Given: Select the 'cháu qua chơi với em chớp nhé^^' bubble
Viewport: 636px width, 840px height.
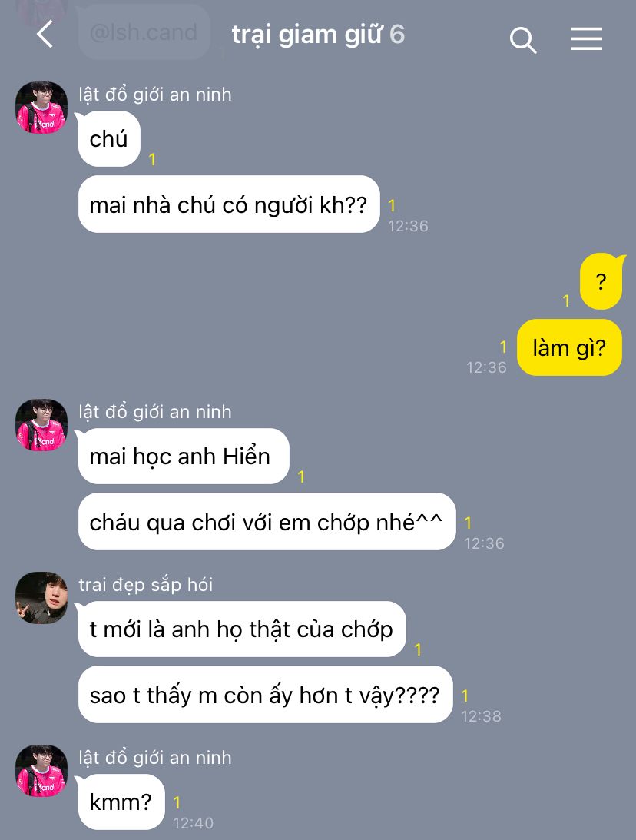Looking at the screenshot, I should point(267,522).
